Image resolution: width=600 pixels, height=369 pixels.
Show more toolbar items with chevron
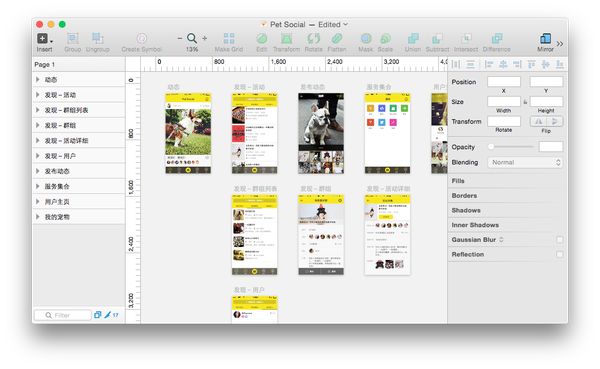coord(560,44)
